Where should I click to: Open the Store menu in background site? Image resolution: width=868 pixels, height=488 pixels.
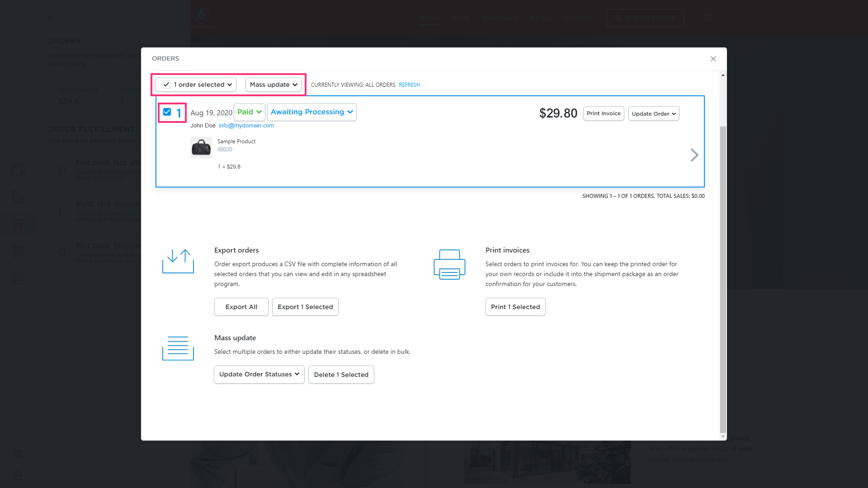pos(461,18)
